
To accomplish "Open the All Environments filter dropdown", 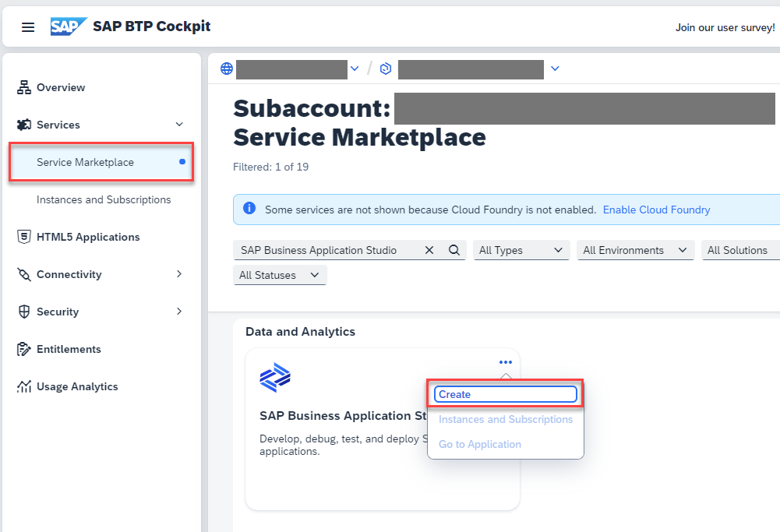I will point(635,250).
